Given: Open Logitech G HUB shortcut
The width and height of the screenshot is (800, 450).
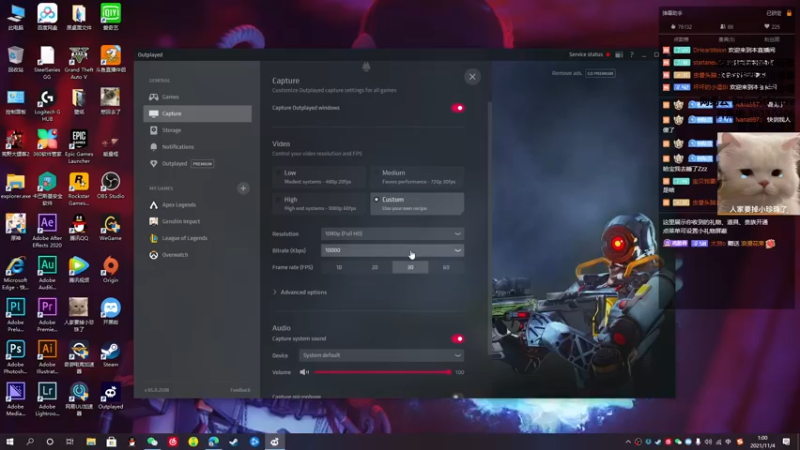Looking at the screenshot, I should (47, 105).
